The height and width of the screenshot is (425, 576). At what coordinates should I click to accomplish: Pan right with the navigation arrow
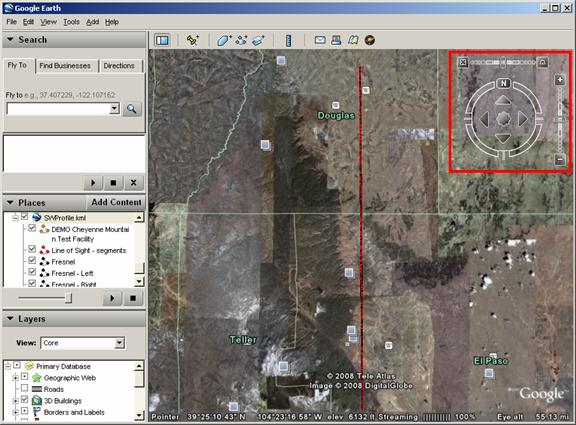click(522, 119)
